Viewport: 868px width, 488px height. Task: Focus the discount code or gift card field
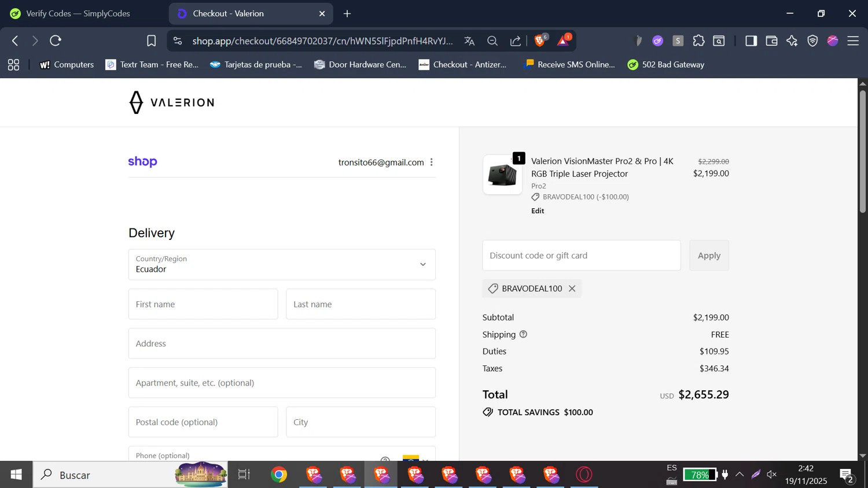(582, 255)
